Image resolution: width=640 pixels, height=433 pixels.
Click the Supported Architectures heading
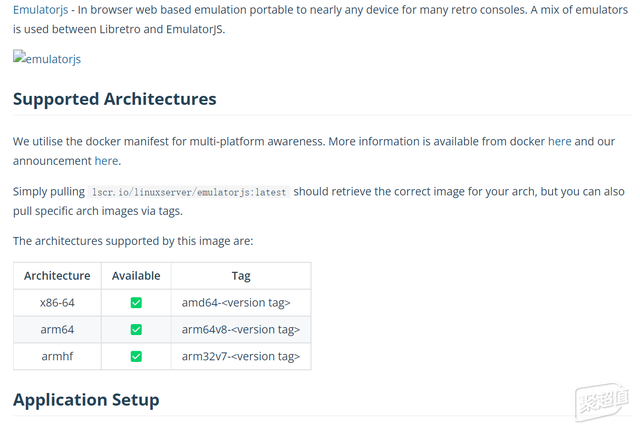coord(115,99)
